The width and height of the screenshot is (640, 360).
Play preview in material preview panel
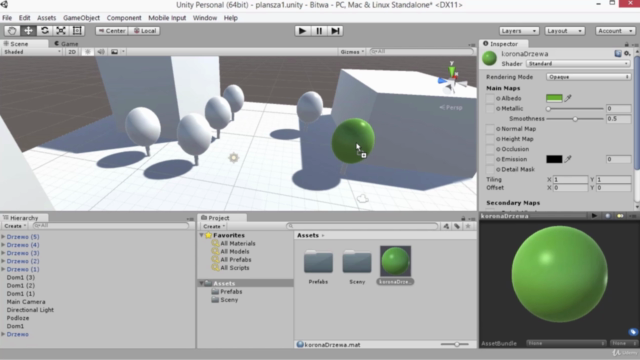click(x=594, y=216)
